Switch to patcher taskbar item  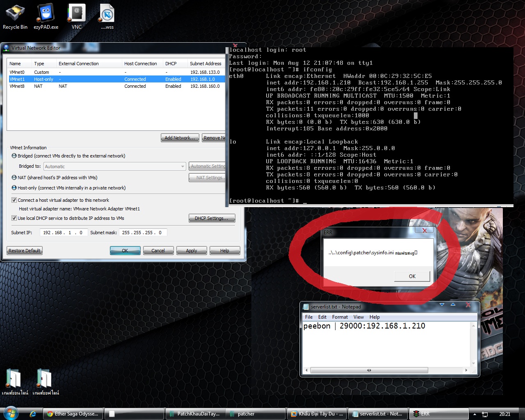[x=256, y=414]
